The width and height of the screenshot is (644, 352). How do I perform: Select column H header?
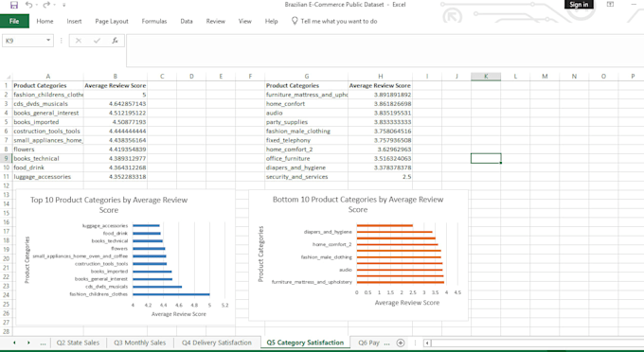(x=381, y=77)
